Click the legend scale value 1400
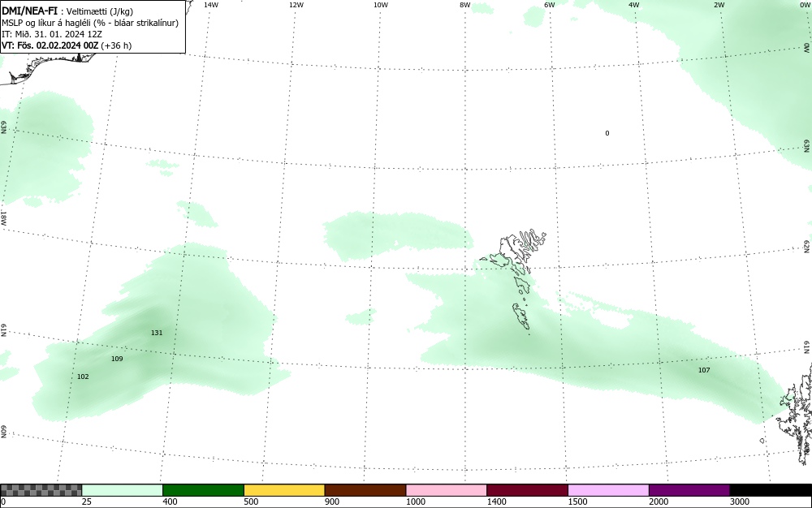The width and height of the screenshot is (812, 508). (x=497, y=502)
